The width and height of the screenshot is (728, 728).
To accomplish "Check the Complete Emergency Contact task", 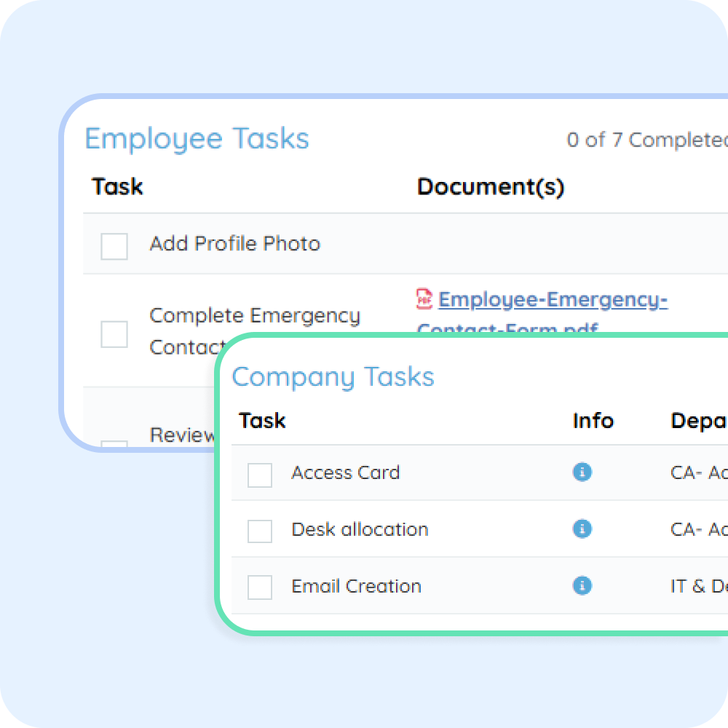I will pyautogui.click(x=114, y=334).
